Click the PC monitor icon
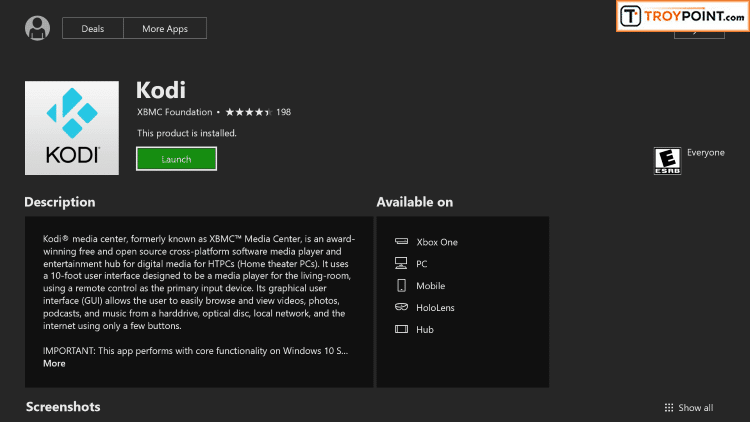750x422 pixels. (401, 263)
